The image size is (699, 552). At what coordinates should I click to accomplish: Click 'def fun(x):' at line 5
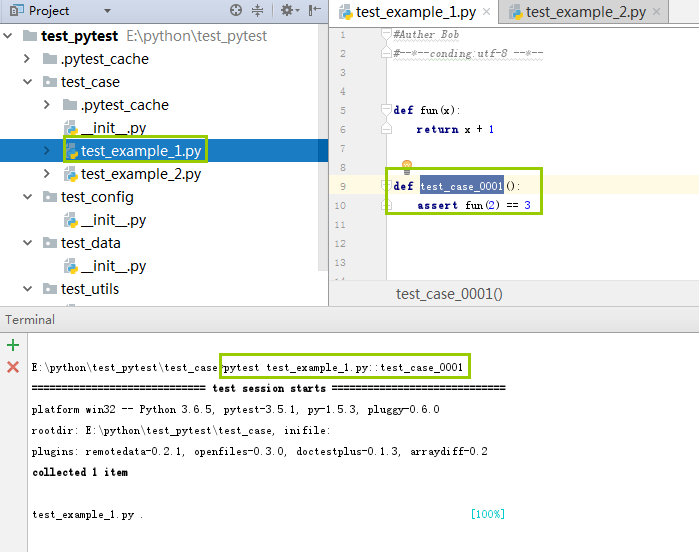point(426,110)
